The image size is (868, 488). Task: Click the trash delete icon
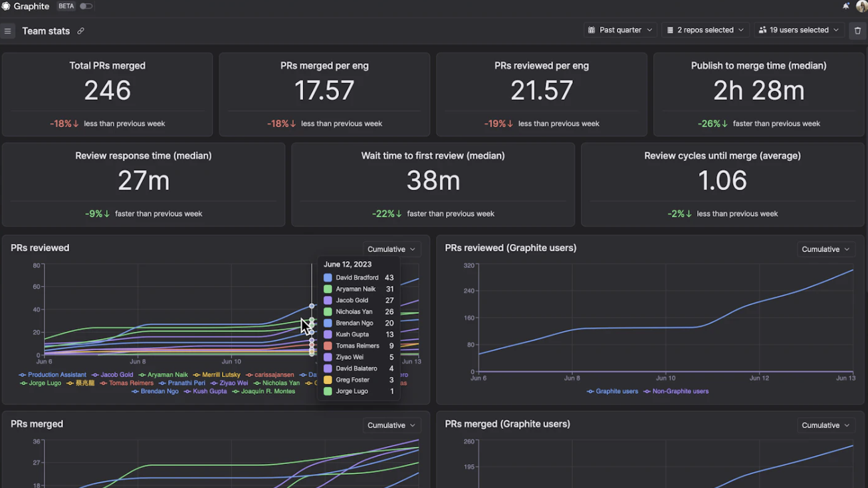[x=857, y=31]
